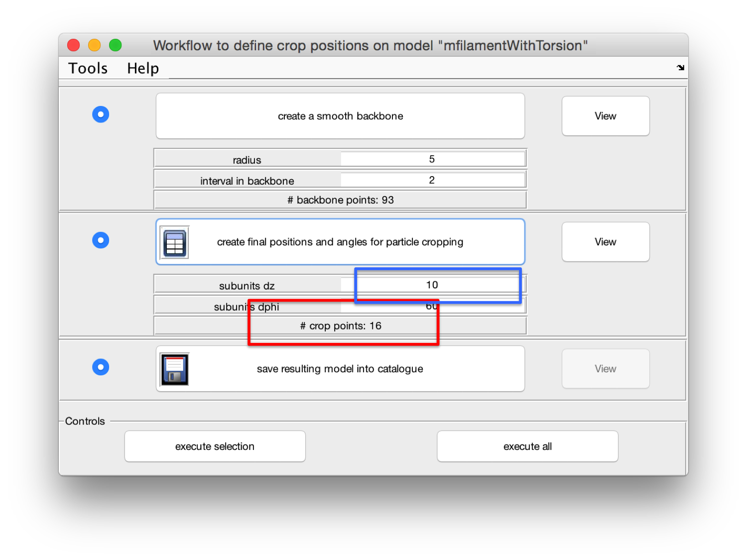Click the execute selection button
This screenshot has height=560, width=747.
[215, 447]
